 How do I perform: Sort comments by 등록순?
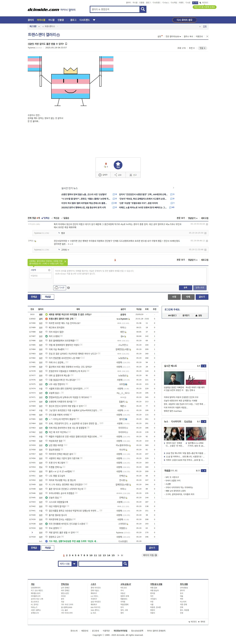(x=45, y=218)
